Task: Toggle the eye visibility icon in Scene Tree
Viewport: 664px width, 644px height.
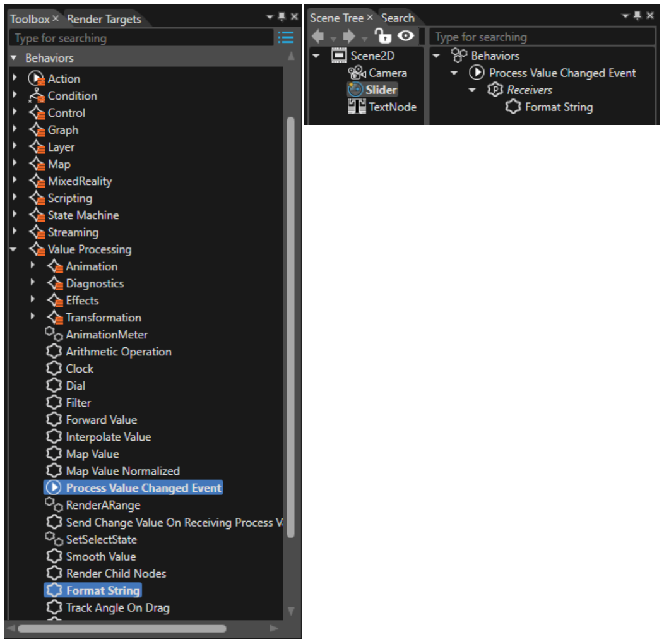Action: click(x=406, y=36)
